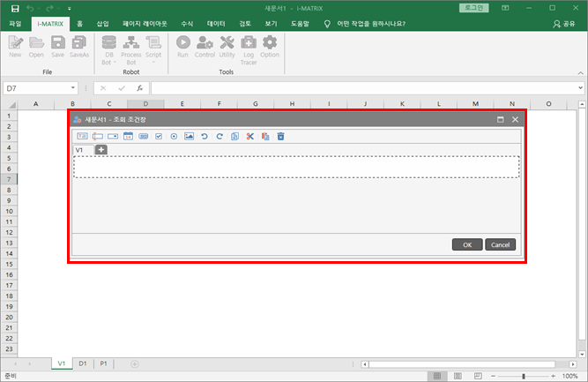Click the copy icon in dialog toolbar
Image resolution: width=588 pixels, height=382 pixels.
(234, 137)
